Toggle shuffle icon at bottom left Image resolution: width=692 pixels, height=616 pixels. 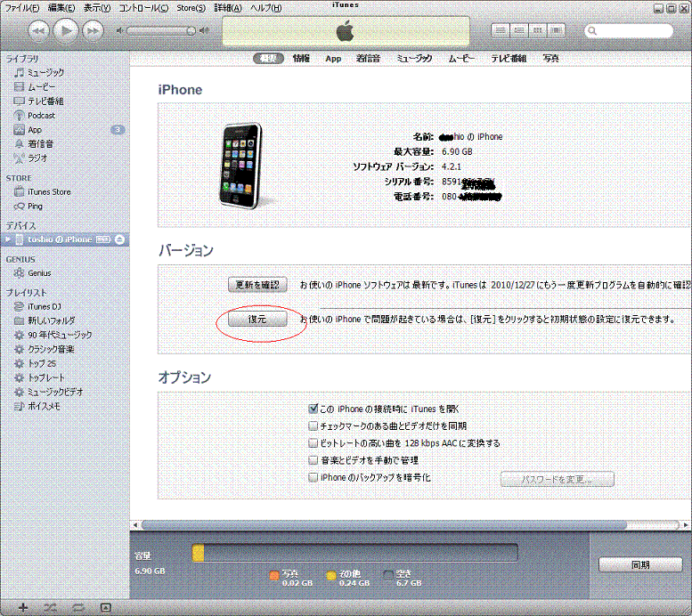[x=50, y=607]
